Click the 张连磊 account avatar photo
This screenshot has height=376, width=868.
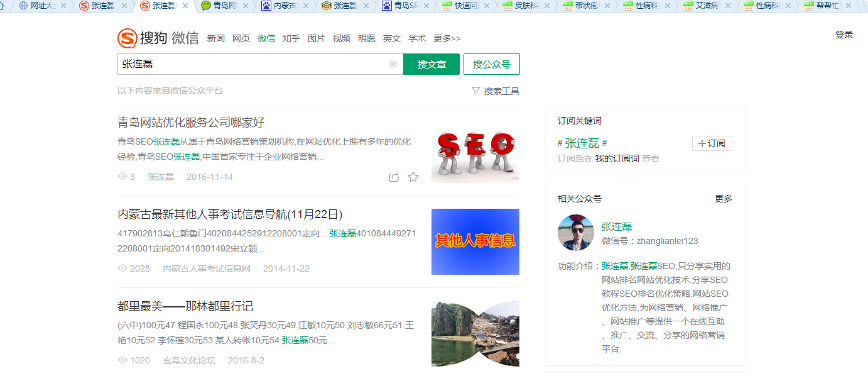(x=576, y=233)
